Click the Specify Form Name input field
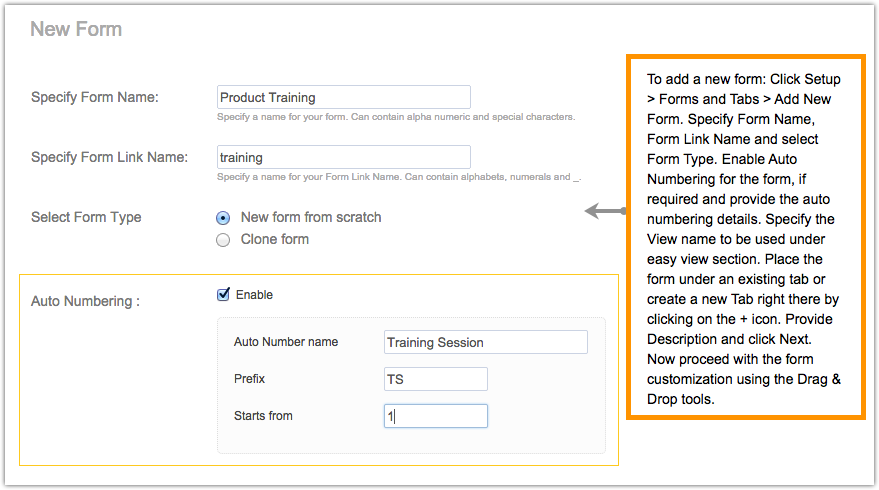 [343, 97]
